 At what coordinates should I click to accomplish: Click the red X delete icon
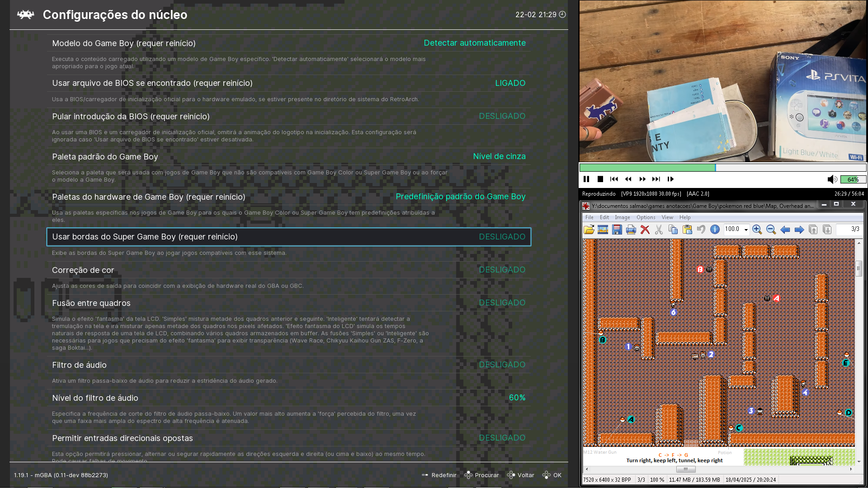point(645,230)
